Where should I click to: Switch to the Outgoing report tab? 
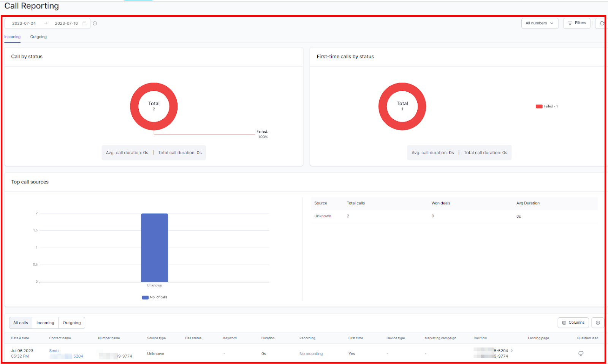pos(38,37)
